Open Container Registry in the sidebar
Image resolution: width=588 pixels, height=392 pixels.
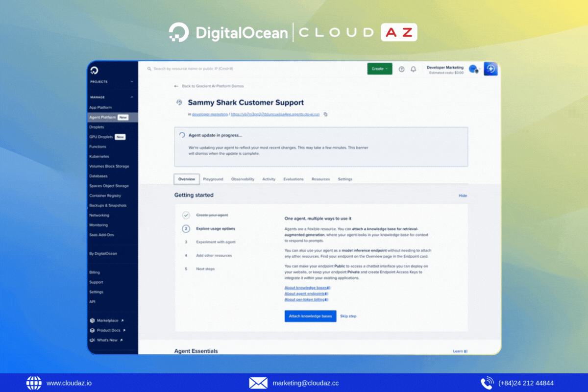pos(105,196)
